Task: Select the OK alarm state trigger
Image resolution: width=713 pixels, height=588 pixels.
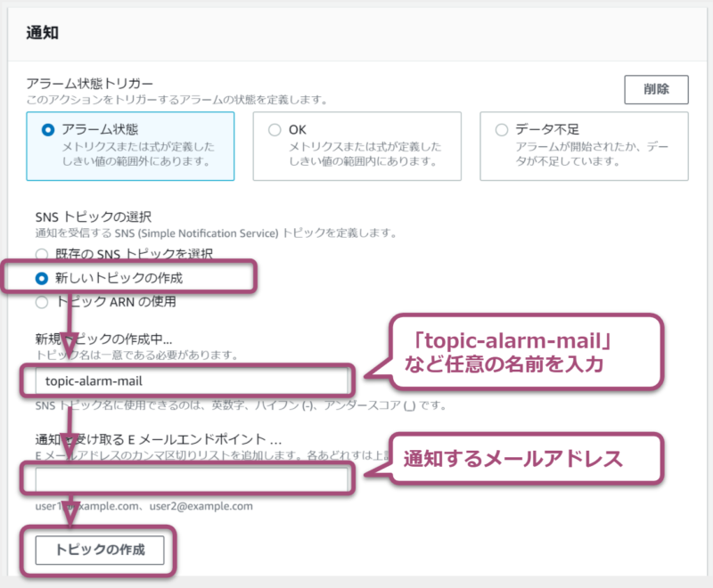Action: tap(275, 130)
